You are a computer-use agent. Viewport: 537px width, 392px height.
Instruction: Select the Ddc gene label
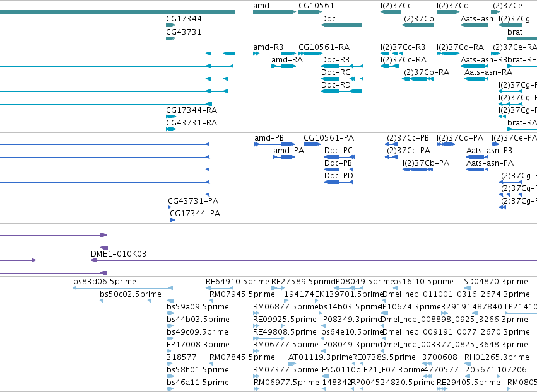coord(328,19)
